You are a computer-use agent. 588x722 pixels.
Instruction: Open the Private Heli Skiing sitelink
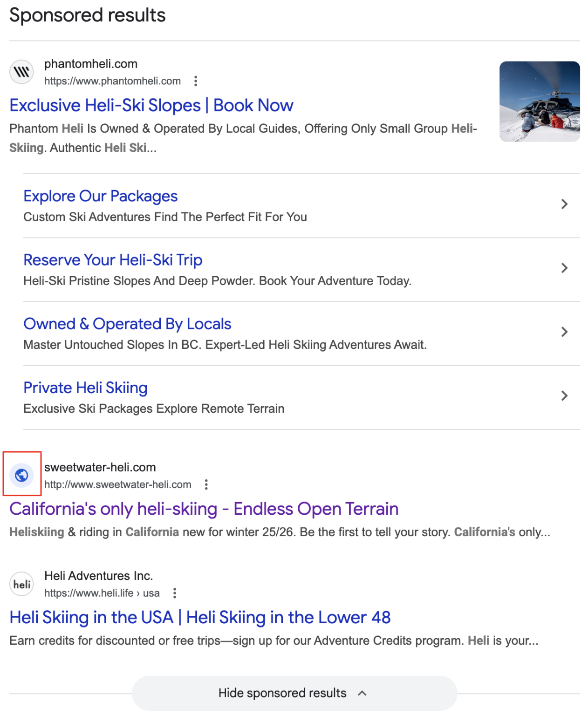pyautogui.click(x=85, y=388)
